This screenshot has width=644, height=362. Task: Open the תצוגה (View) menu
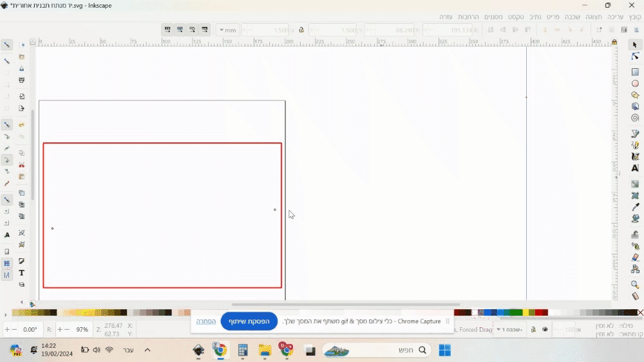pyautogui.click(x=594, y=17)
